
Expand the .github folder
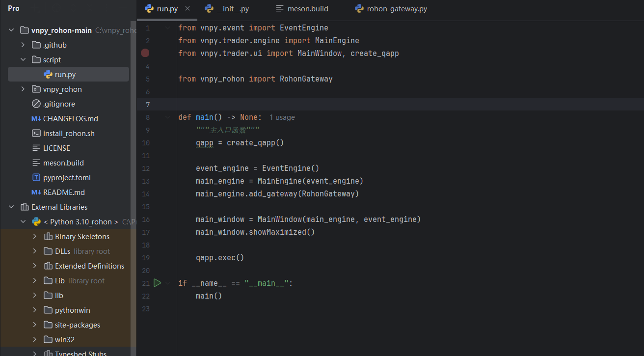[x=23, y=45]
